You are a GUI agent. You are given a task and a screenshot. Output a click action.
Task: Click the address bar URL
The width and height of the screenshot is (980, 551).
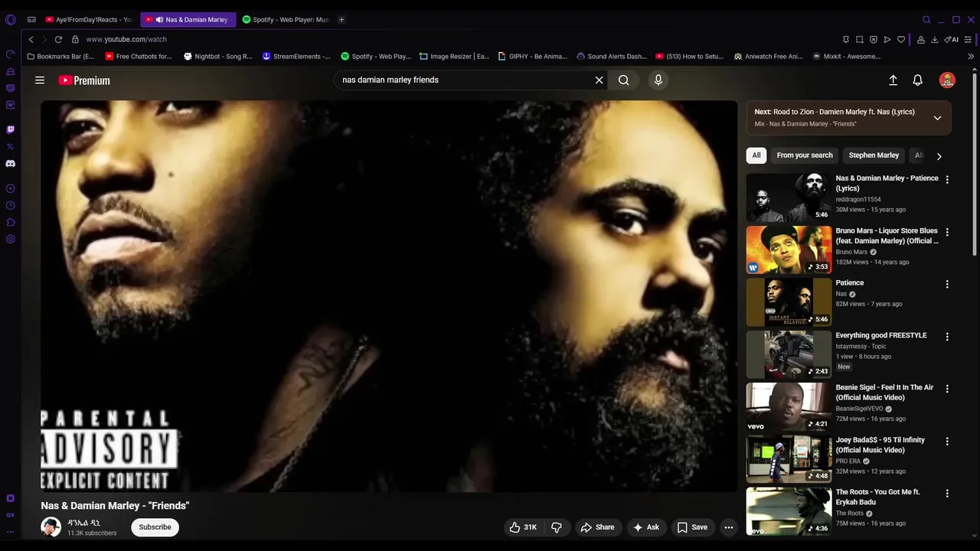click(126, 39)
